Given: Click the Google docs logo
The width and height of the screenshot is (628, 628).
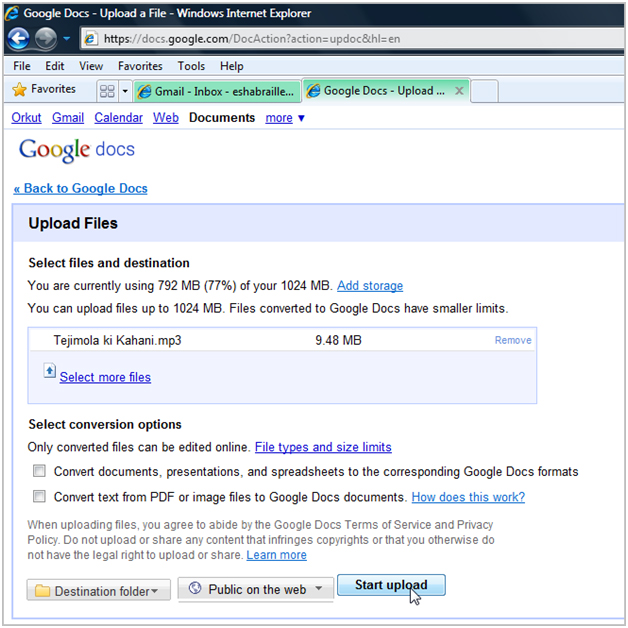Looking at the screenshot, I should [x=77, y=150].
